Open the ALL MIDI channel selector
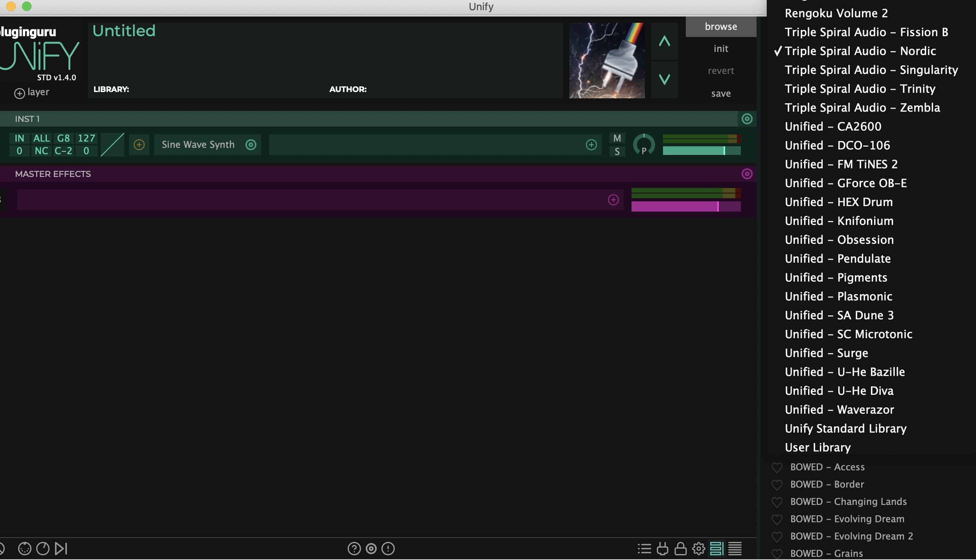Image resolution: width=976 pixels, height=560 pixels. pos(41,138)
